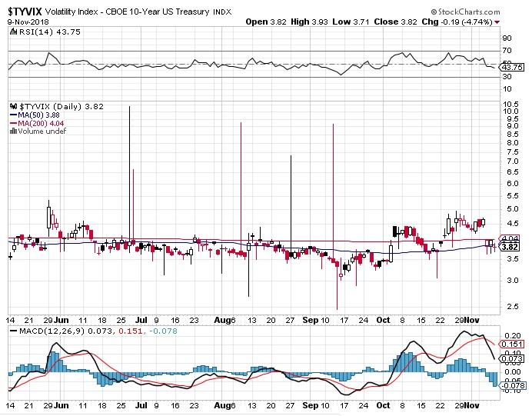This screenshot has height=416, width=532.
Task: Click the 4.04 MA(200) price axis tag
Action: (510, 238)
